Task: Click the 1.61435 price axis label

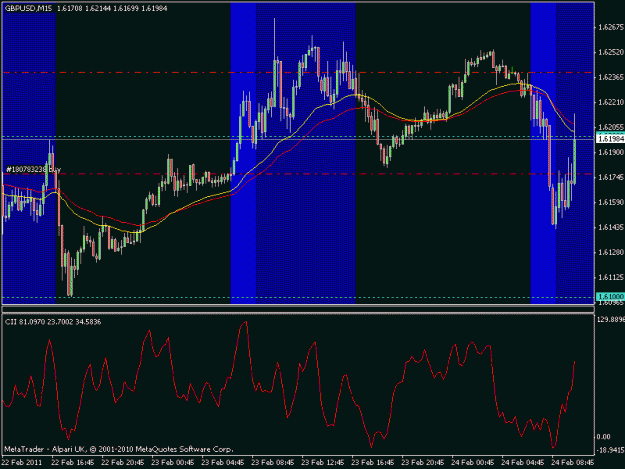Action: (611, 227)
